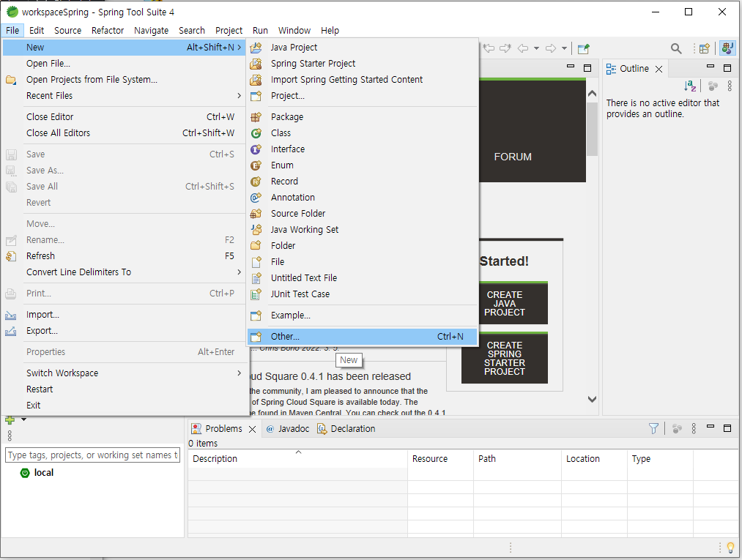Viewport: 742px width, 560px height.
Task: Click the Annotation icon in submenu
Action: pyautogui.click(x=256, y=198)
